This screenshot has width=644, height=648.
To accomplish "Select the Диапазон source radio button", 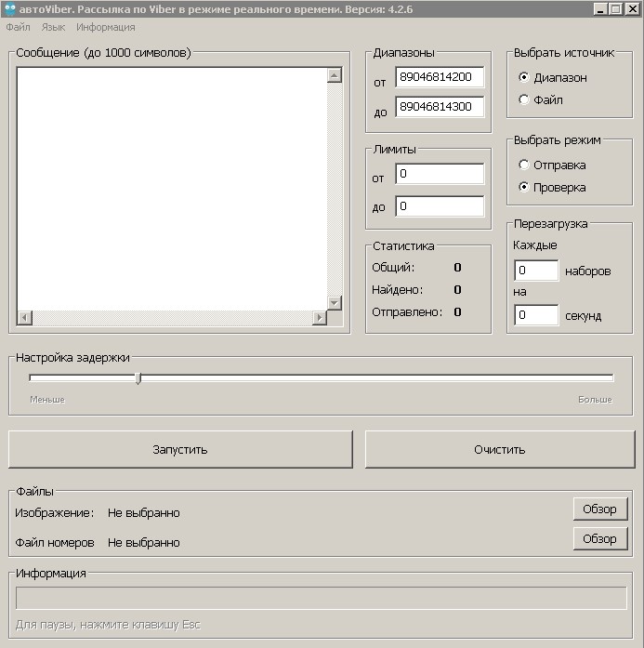I will pyautogui.click(x=524, y=77).
